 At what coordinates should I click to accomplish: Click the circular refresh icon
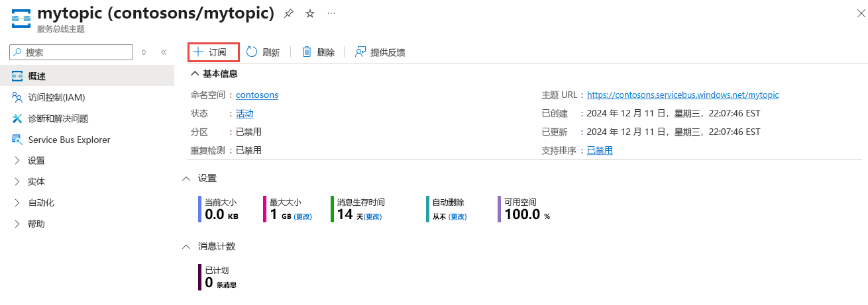[x=252, y=52]
